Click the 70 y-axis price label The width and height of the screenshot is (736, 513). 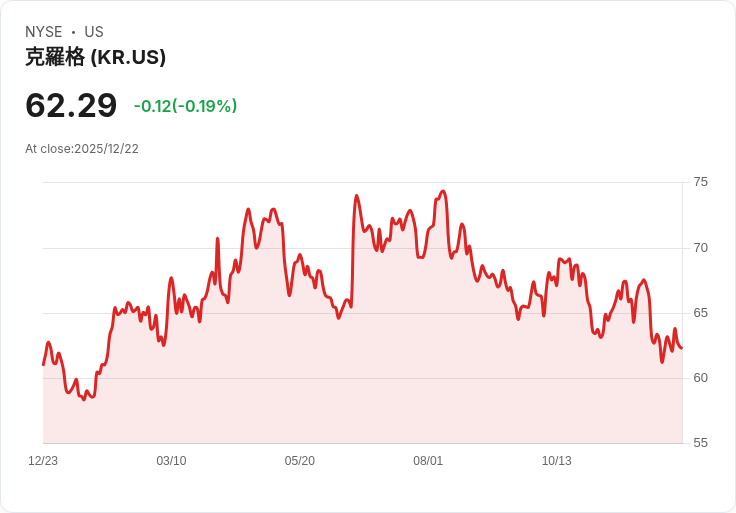700,248
